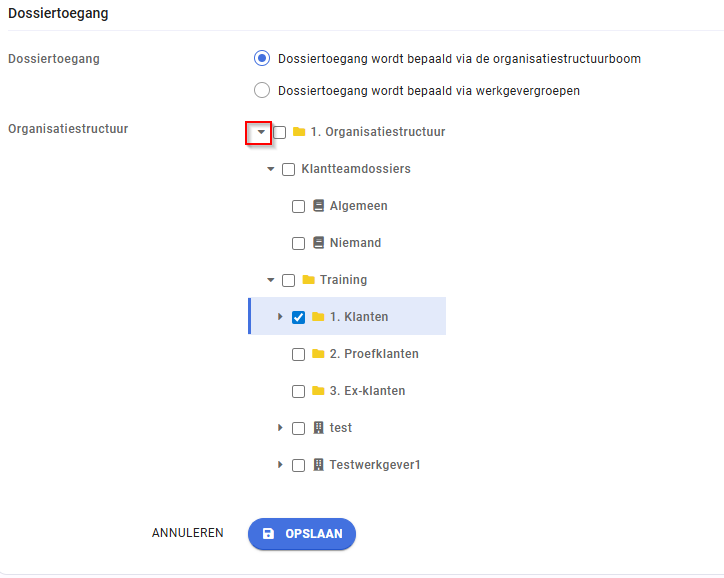Check the Klantteamdossiers checkbox
The width and height of the screenshot is (724, 578).
pyautogui.click(x=289, y=169)
